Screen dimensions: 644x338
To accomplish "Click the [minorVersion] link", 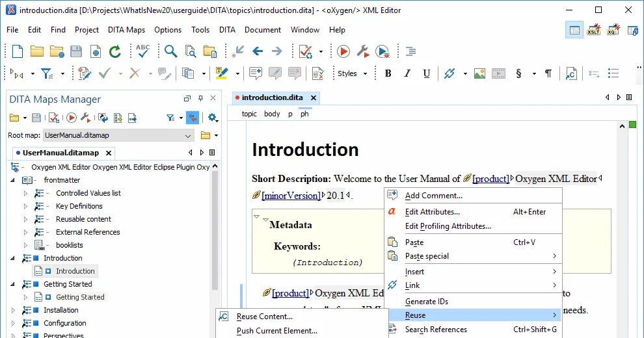I will pos(291,196).
